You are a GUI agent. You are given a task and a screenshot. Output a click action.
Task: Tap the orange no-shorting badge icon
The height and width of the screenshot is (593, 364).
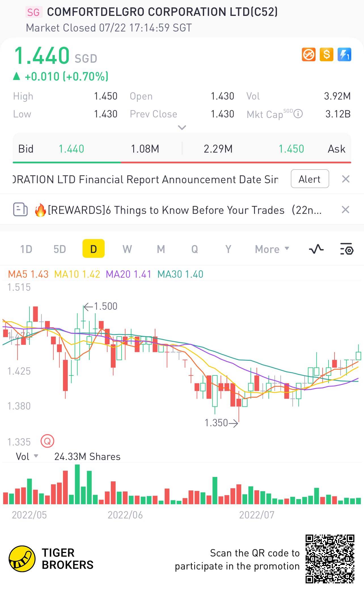309,54
